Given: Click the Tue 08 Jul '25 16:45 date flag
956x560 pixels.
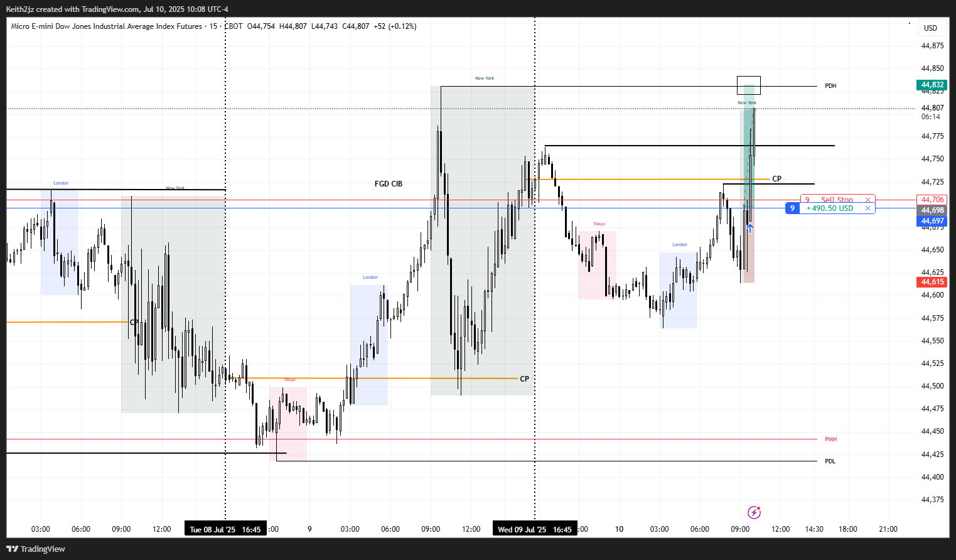Looking at the screenshot, I should click(225, 529).
